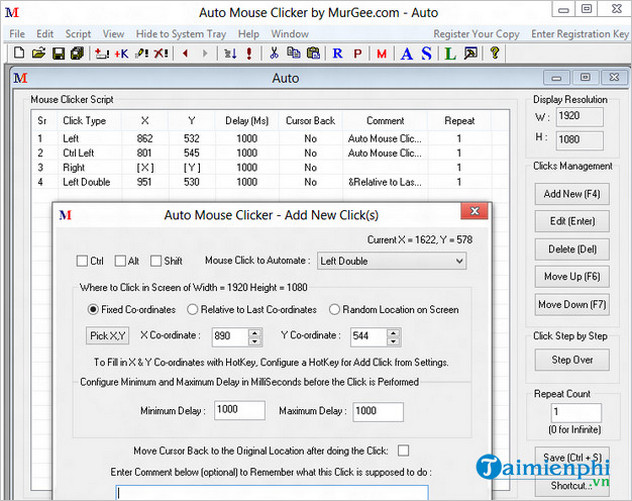Open the File menu

point(17,34)
